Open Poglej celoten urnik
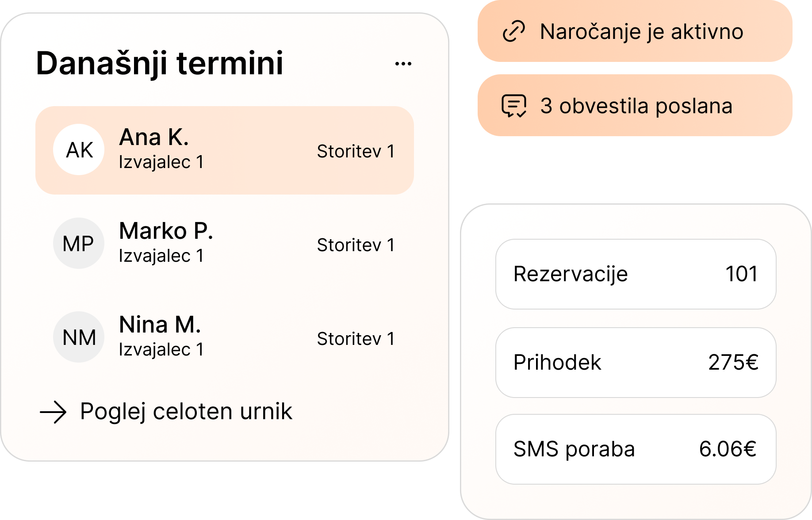 [185, 412]
